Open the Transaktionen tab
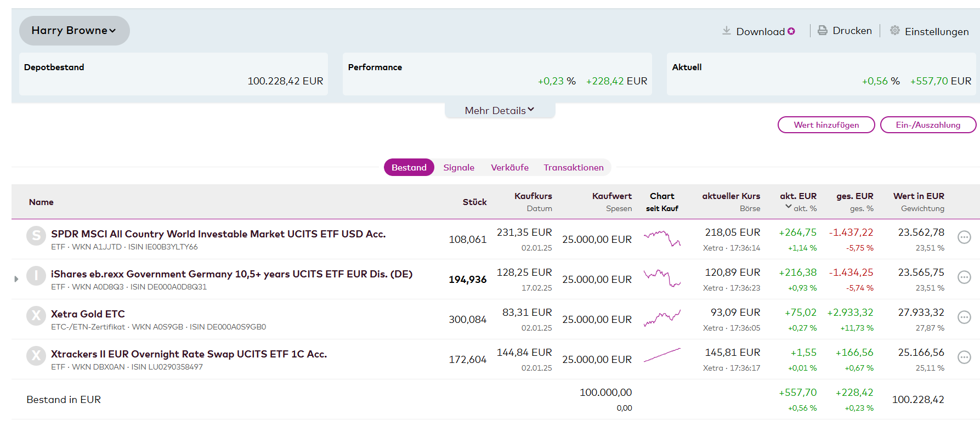Image resolution: width=980 pixels, height=426 pixels. [573, 168]
